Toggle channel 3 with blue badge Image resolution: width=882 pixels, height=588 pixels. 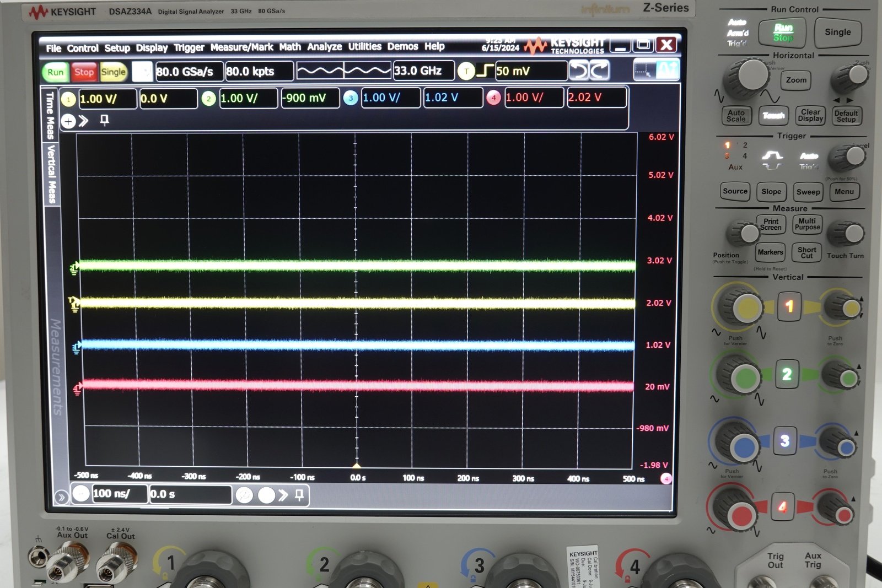(351, 98)
